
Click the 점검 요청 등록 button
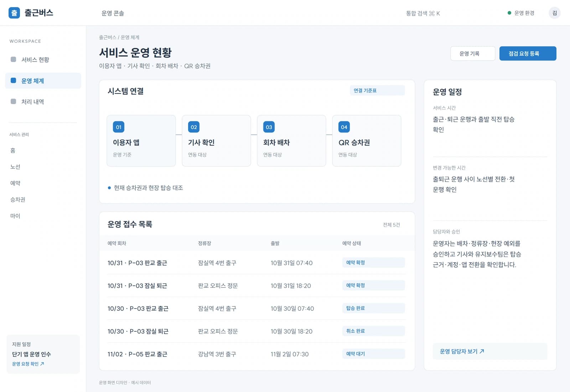[x=528, y=53]
